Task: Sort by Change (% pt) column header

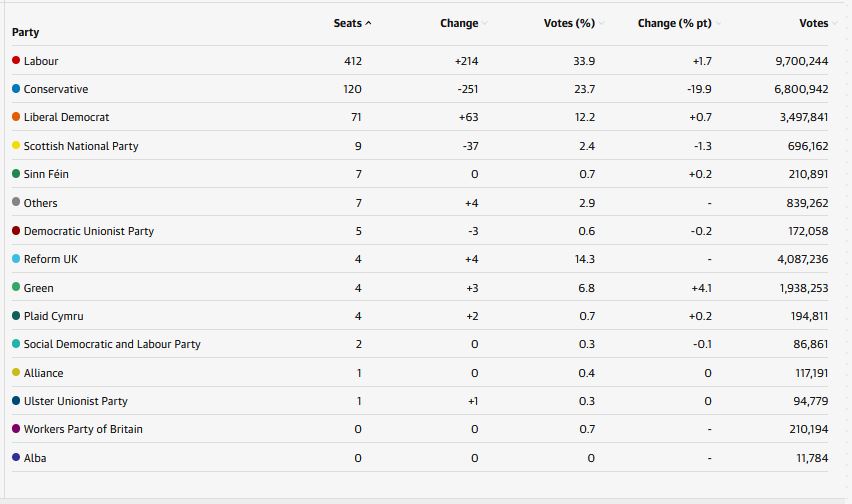Action: coord(675,24)
